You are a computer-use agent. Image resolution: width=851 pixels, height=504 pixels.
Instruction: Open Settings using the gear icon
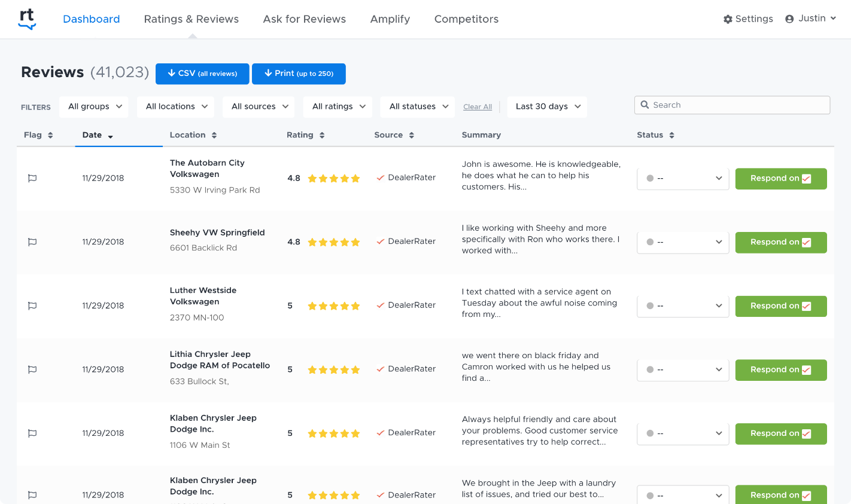point(728,19)
